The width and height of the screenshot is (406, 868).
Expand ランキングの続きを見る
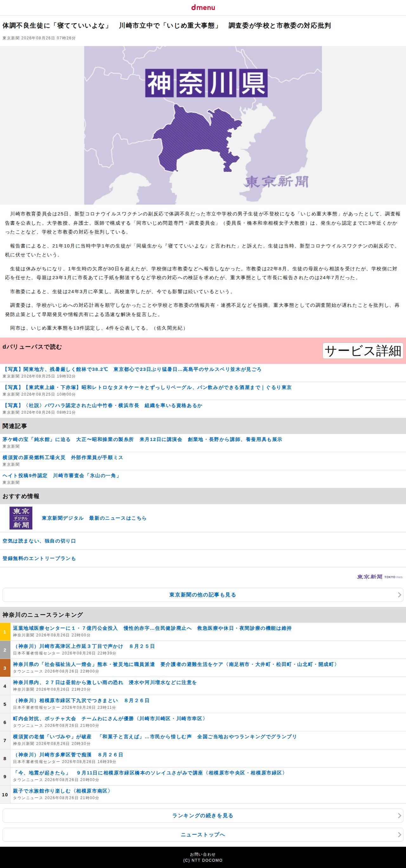(203, 815)
